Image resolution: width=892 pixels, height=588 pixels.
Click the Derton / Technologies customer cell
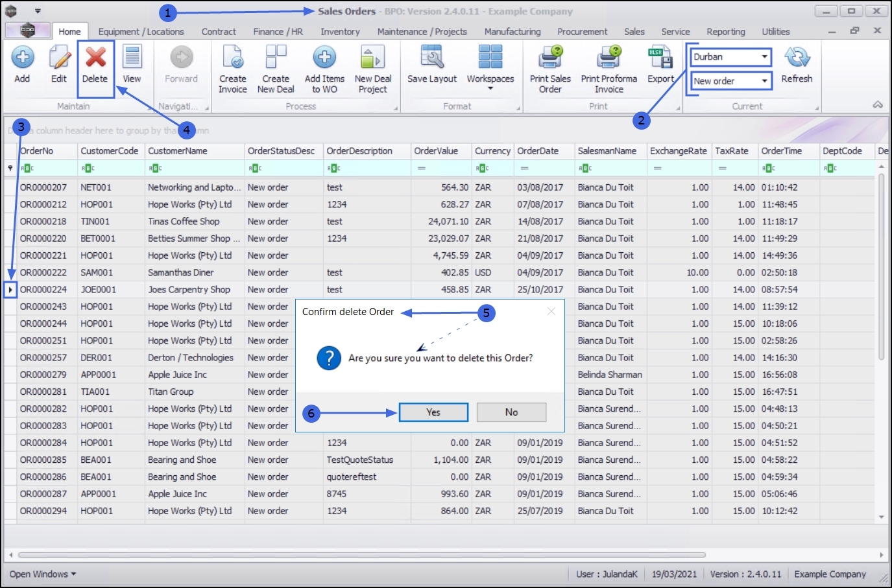coord(195,358)
